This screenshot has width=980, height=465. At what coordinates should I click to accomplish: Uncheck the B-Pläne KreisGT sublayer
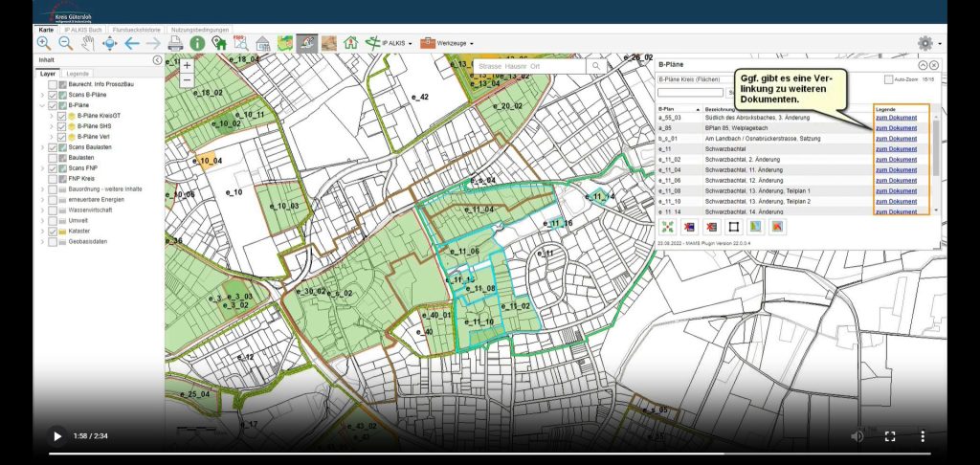[x=62, y=117]
